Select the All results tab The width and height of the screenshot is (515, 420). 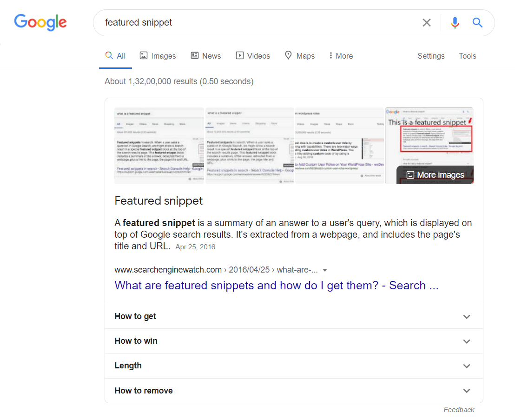(x=115, y=56)
